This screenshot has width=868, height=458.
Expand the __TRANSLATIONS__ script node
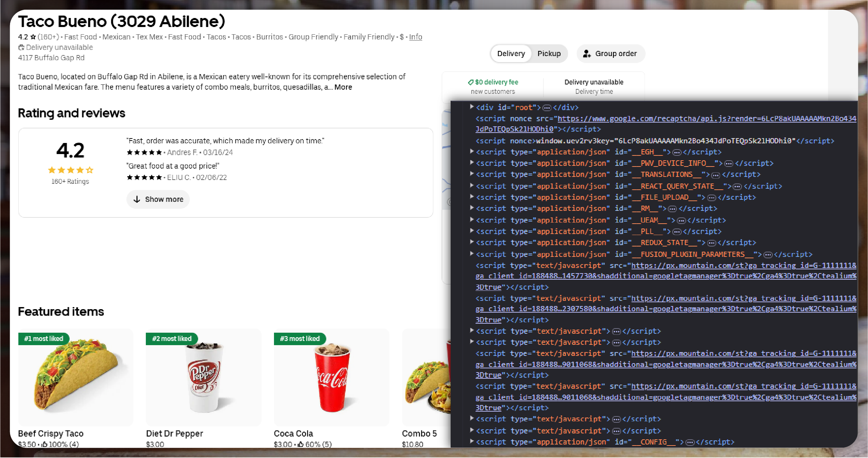471,174
